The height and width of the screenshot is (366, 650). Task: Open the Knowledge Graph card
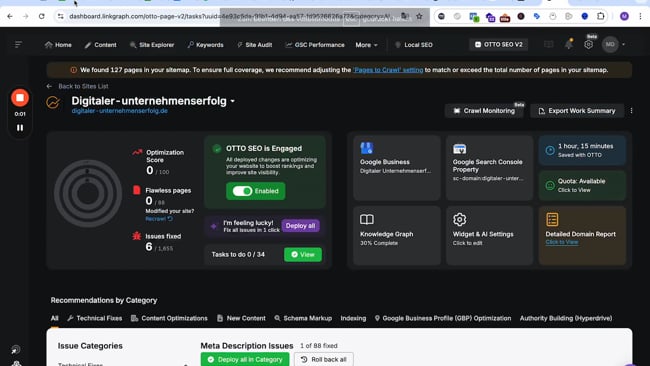(397, 235)
